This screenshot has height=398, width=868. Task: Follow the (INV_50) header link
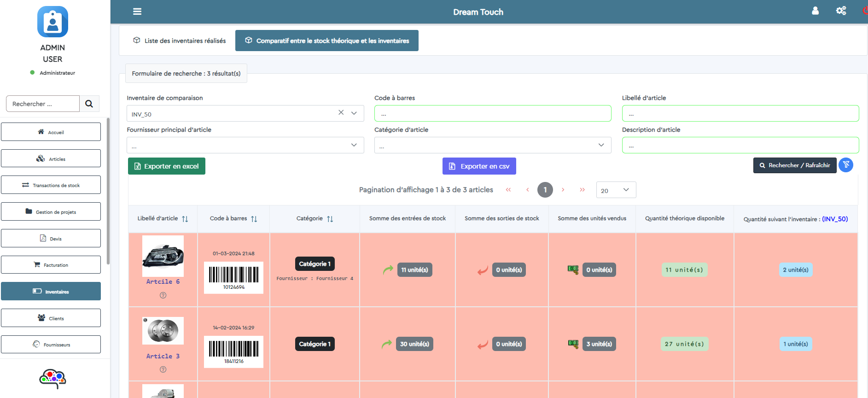835,219
